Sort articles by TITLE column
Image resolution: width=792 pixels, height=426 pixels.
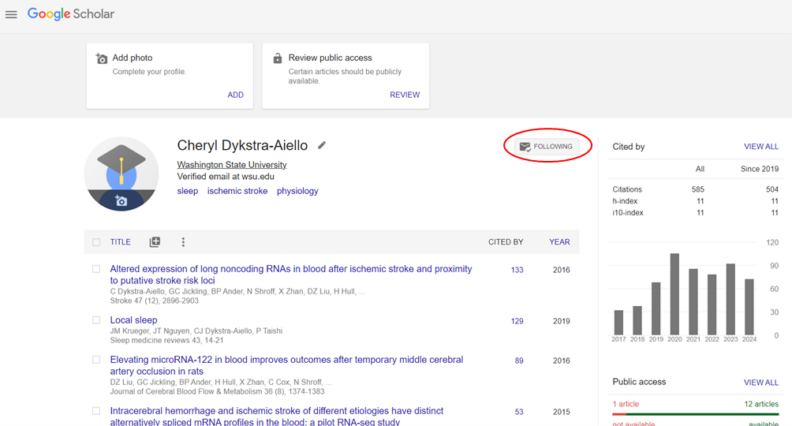coord(120,242)
